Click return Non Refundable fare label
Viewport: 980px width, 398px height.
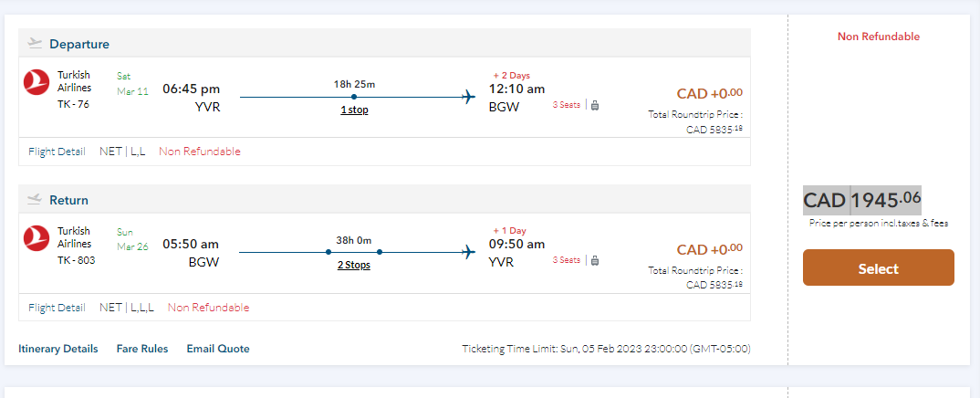click(208, 308)
